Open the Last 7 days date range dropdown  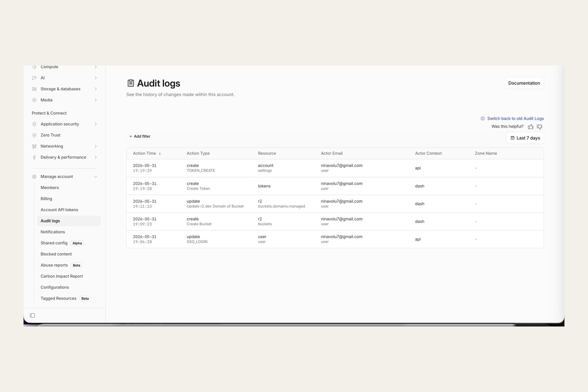[x=525, y=138]
